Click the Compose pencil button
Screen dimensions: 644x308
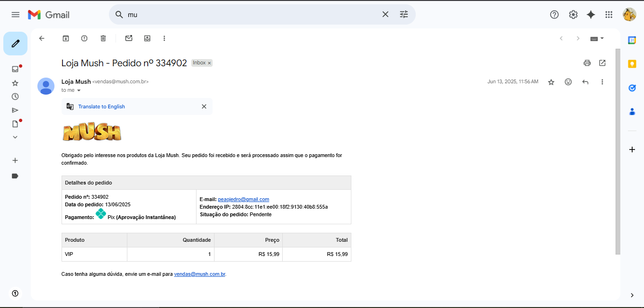click(15, 44)
